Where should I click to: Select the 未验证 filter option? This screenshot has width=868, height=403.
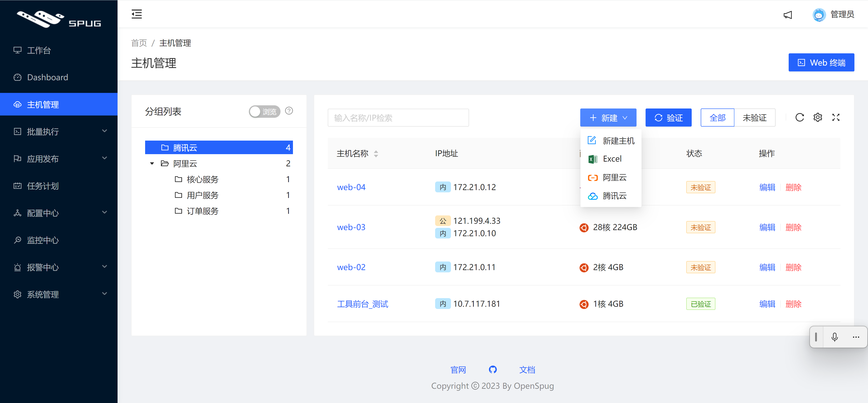[755, 118]
